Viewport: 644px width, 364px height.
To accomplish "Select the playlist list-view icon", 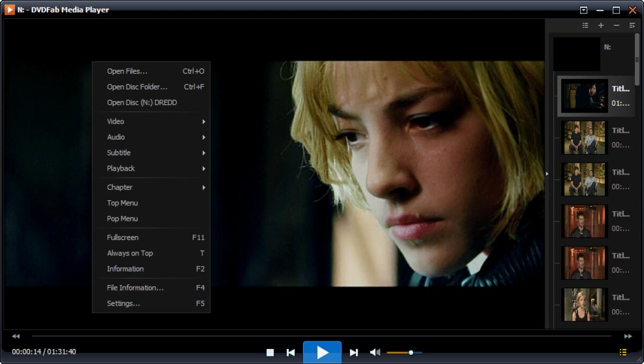I will coord(584,25).
